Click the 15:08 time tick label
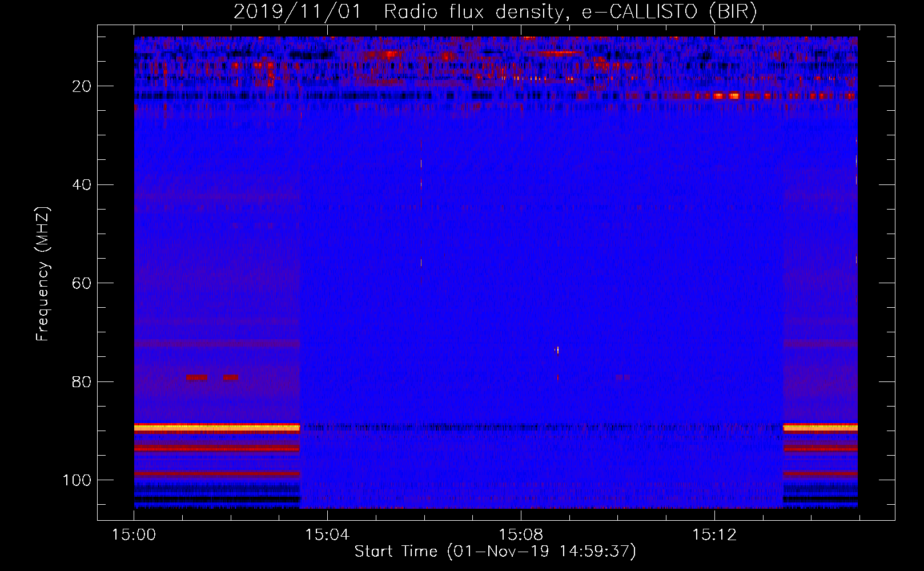Image resolution: width=924 pixels, height=571 pixels. [521, 535]
